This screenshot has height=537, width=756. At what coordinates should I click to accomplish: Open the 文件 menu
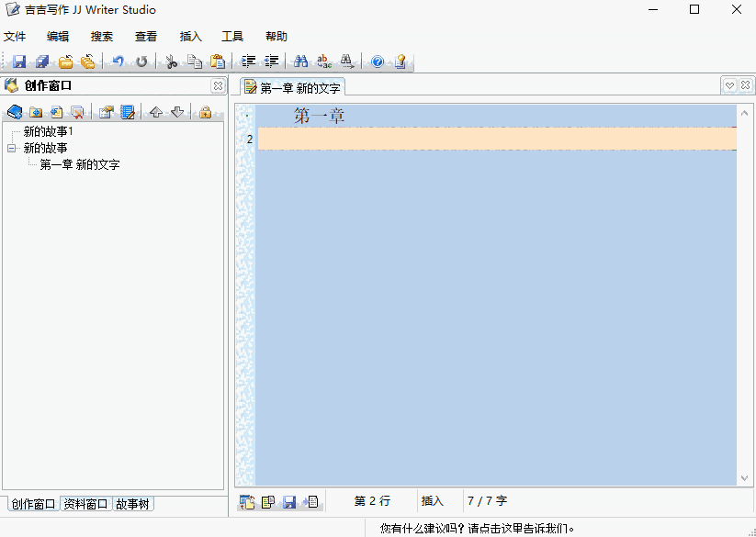(x=15, y=37)
